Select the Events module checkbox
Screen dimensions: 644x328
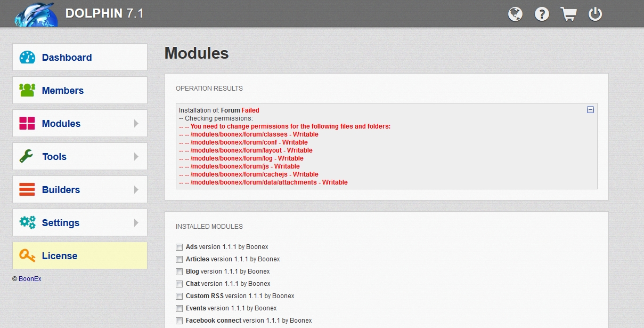tap(179, 309)
